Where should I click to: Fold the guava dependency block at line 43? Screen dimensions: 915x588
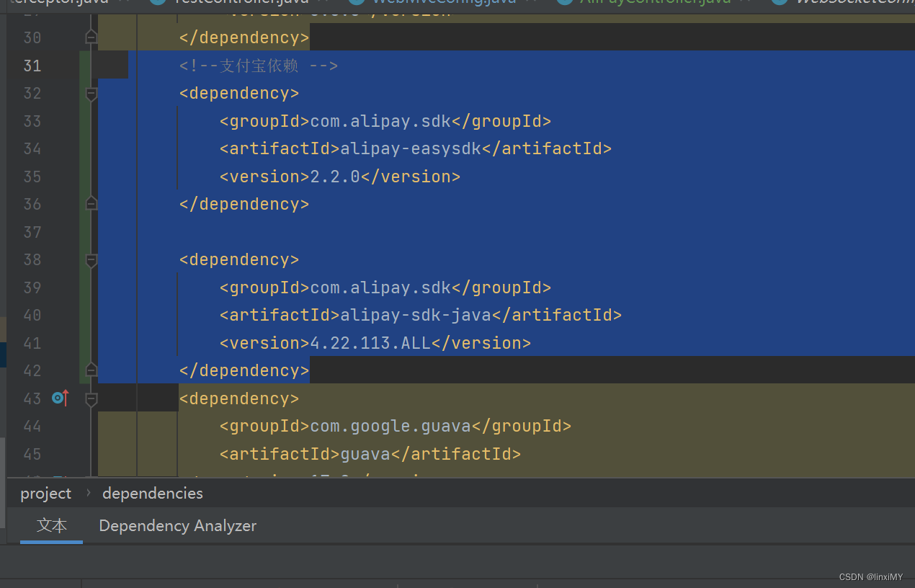[91, 398]
